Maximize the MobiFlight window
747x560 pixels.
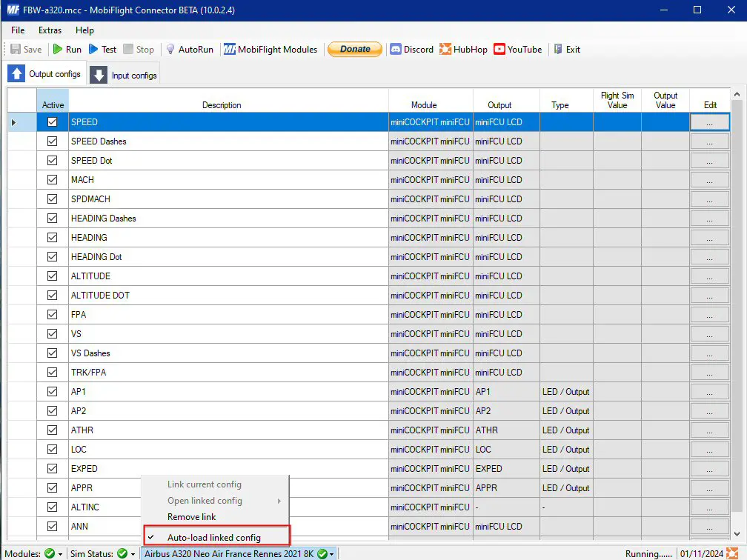point(697,10)
